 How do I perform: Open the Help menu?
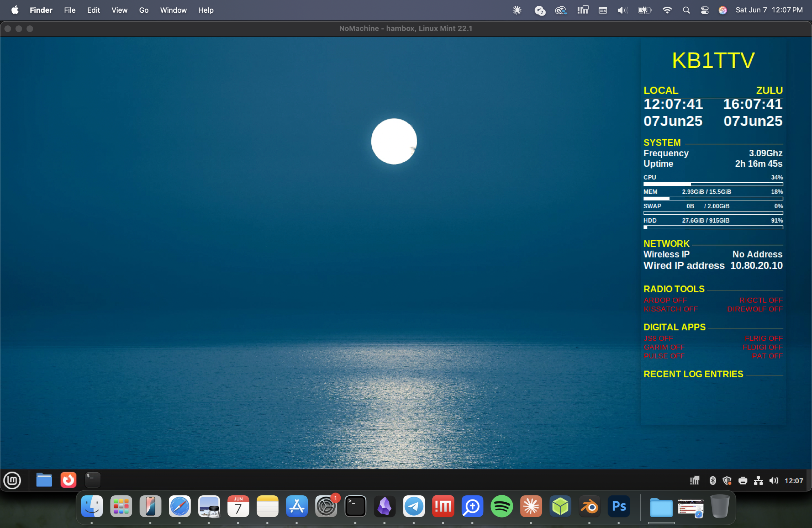coord(206,10)
